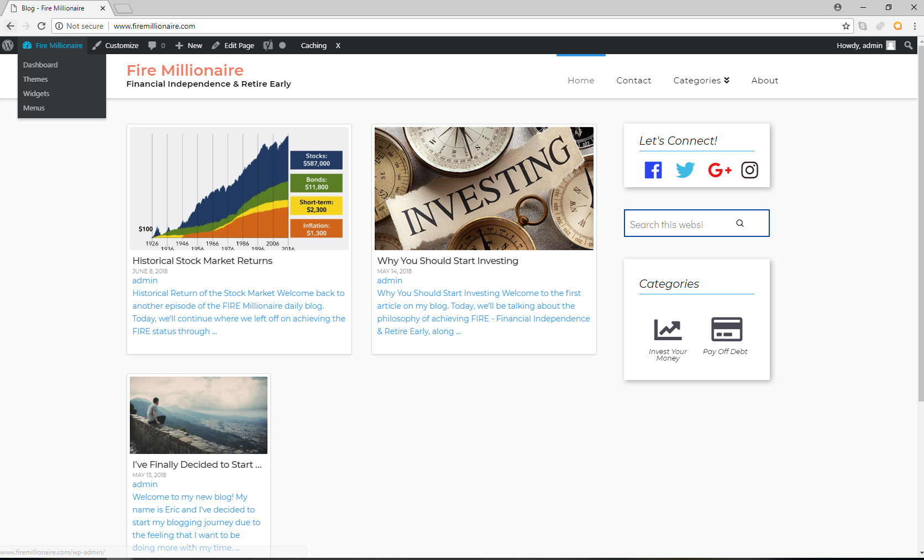
Task: Select Widgets from the site submenu
Action: tap(36, 94)
